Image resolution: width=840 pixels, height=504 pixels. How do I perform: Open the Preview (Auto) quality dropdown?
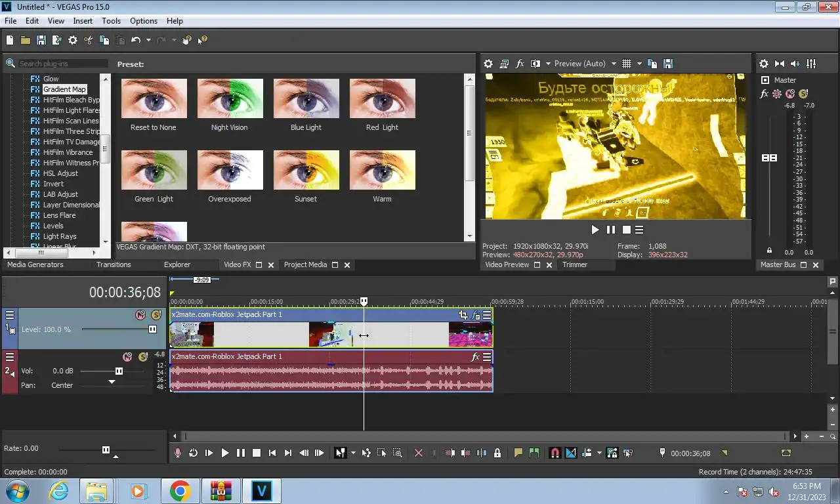[x=585, y=64]
